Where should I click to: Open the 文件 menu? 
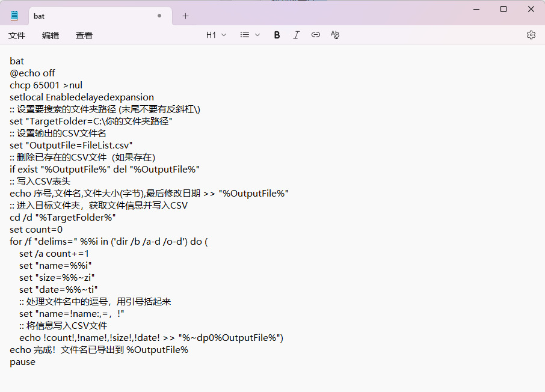17,35
